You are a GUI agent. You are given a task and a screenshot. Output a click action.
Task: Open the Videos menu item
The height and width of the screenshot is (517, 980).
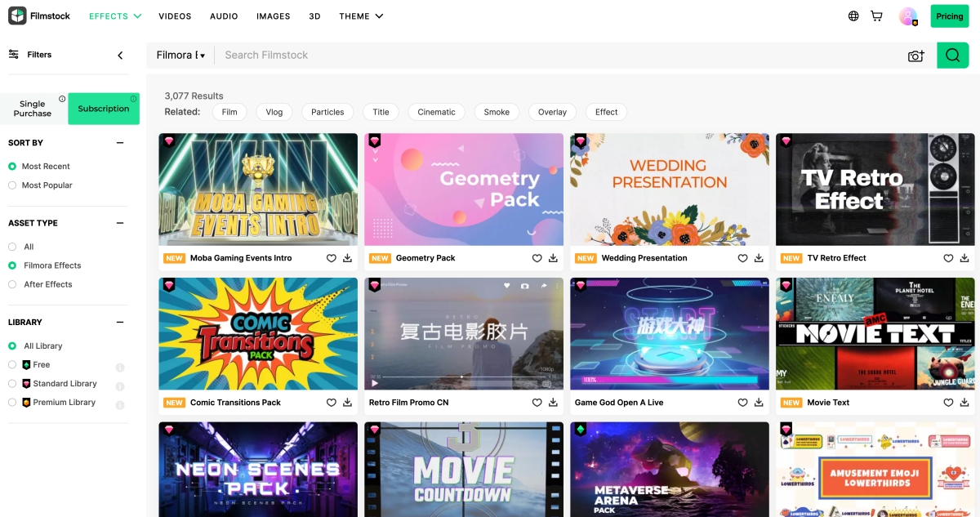tap(175, 16)
